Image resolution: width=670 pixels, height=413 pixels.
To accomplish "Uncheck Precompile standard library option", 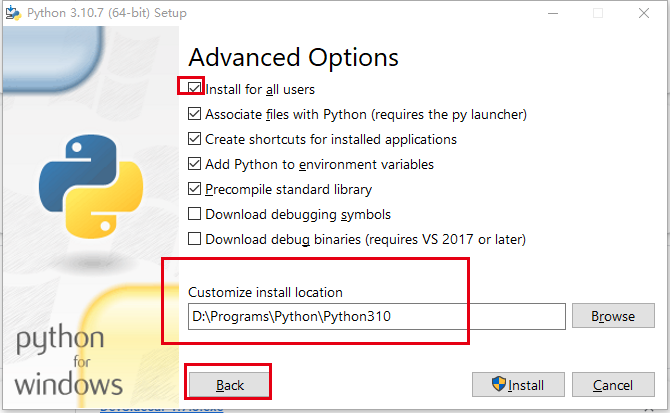I will coord(194,189).
